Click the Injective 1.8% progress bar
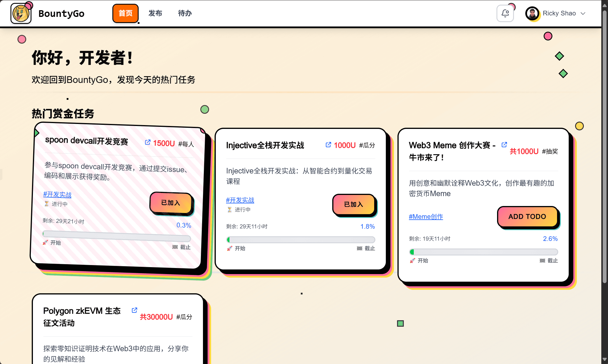 [x=301, y=239]
